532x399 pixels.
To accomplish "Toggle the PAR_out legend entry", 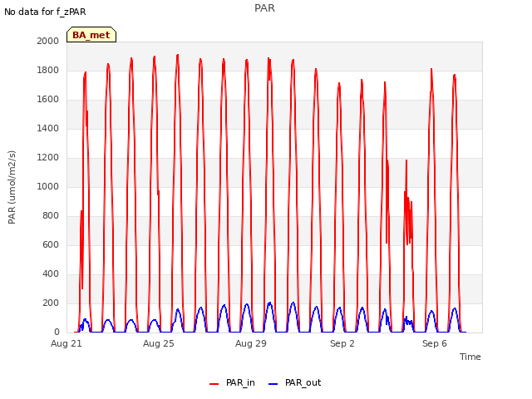I will (x=294, y=382).
